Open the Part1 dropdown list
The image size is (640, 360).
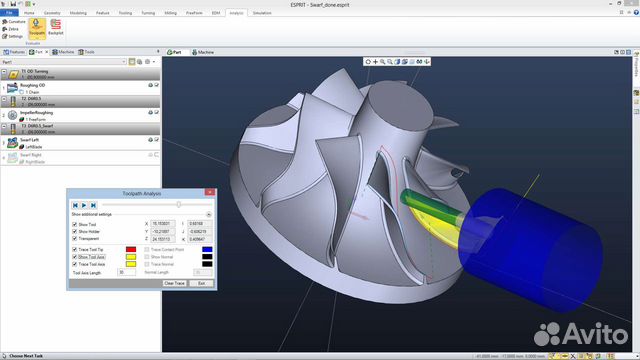coord(124,62)
